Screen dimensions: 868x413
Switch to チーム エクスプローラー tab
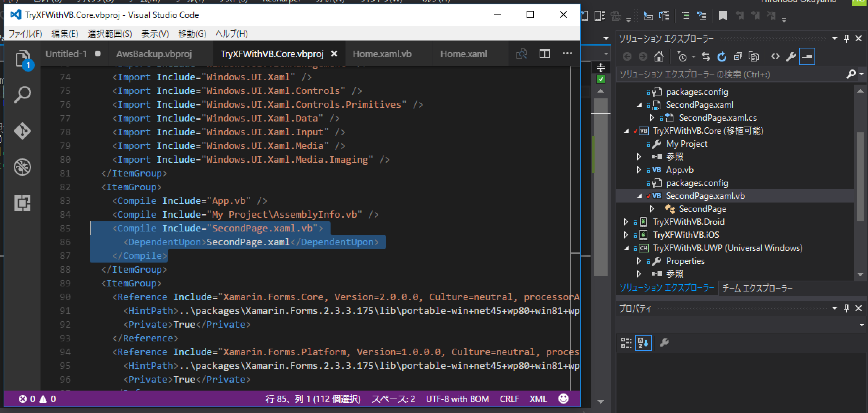coord(757,288)
